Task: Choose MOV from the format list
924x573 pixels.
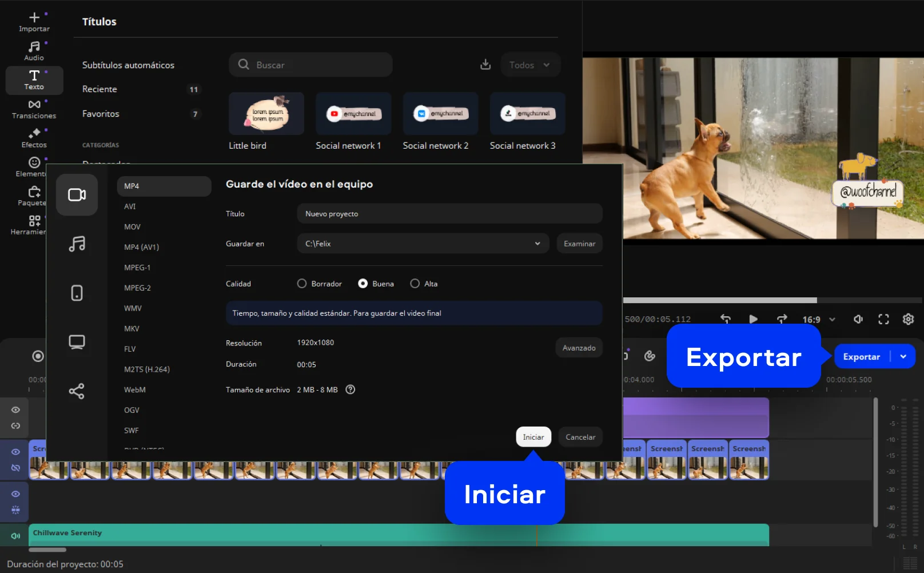Action: (132, 227)
